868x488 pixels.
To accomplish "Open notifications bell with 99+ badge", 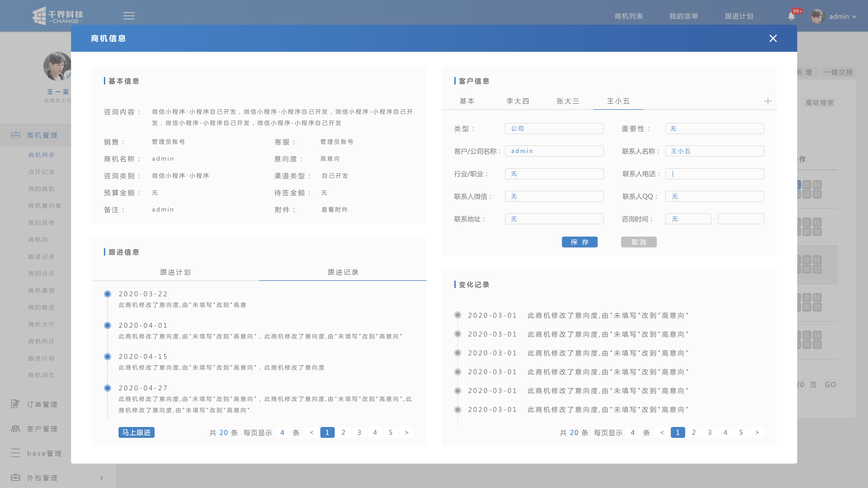I will (791, 16).
